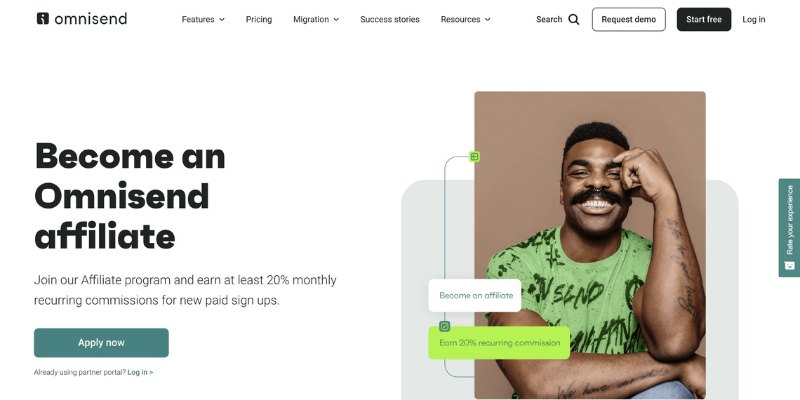Click the search magnifier icon
Screen dimensions: 800x400
(x=573, y=19)
